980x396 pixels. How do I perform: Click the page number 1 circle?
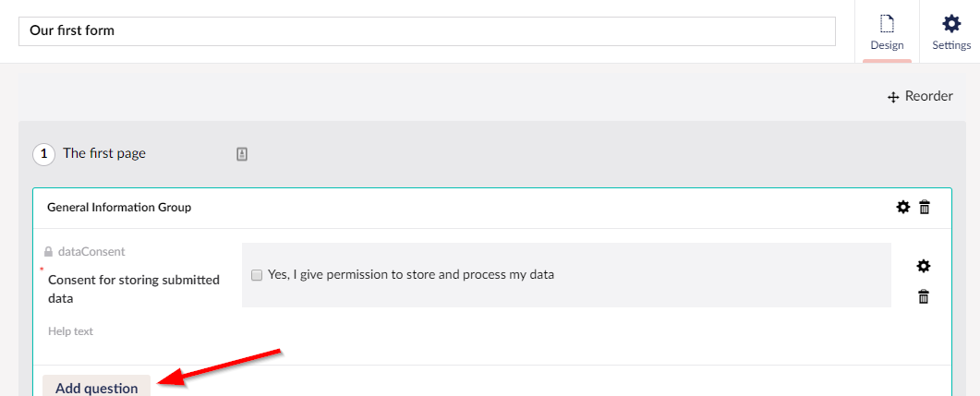coord(43,154)
